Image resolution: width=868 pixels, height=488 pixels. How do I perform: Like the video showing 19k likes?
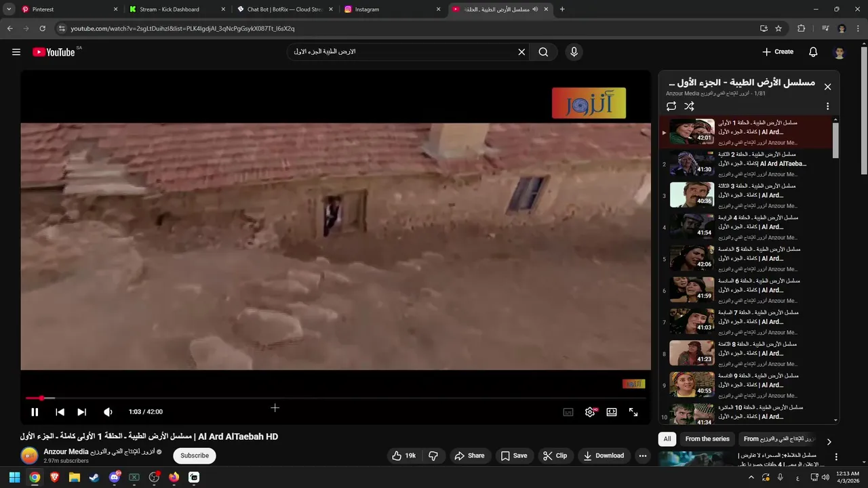pyautogui.click(x=404, y=455)
